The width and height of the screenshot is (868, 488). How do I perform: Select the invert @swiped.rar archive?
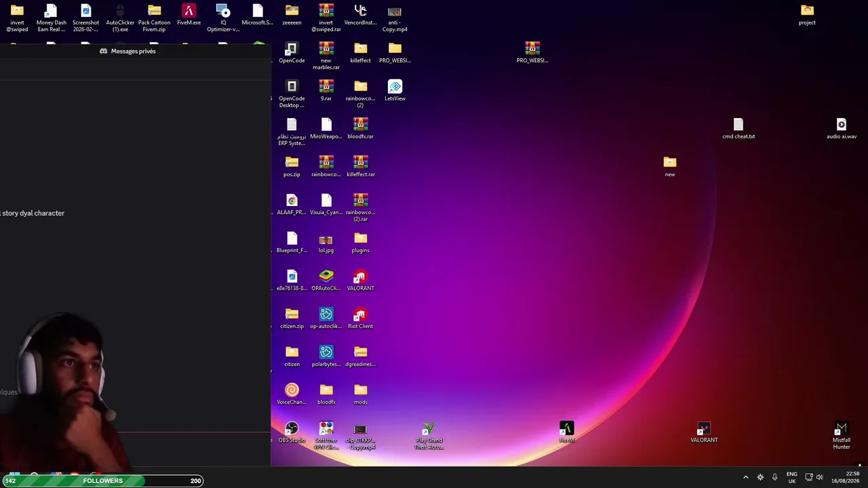[326, 18]
